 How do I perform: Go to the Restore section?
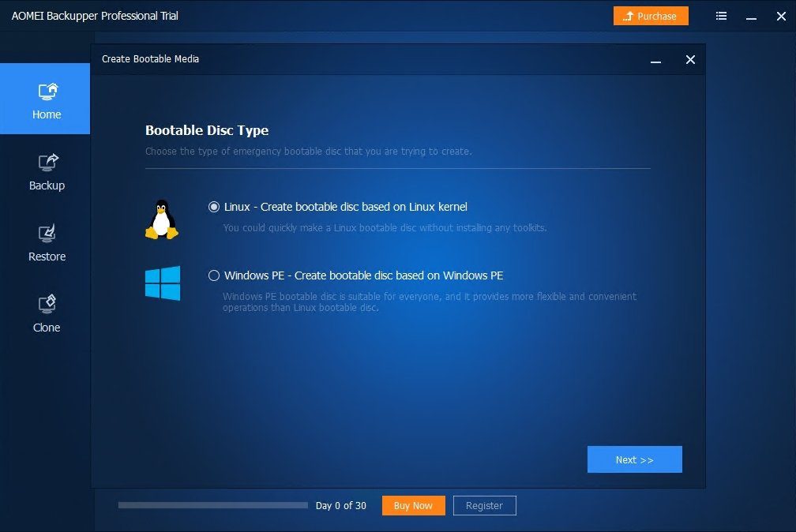click(x=47, y=244)
